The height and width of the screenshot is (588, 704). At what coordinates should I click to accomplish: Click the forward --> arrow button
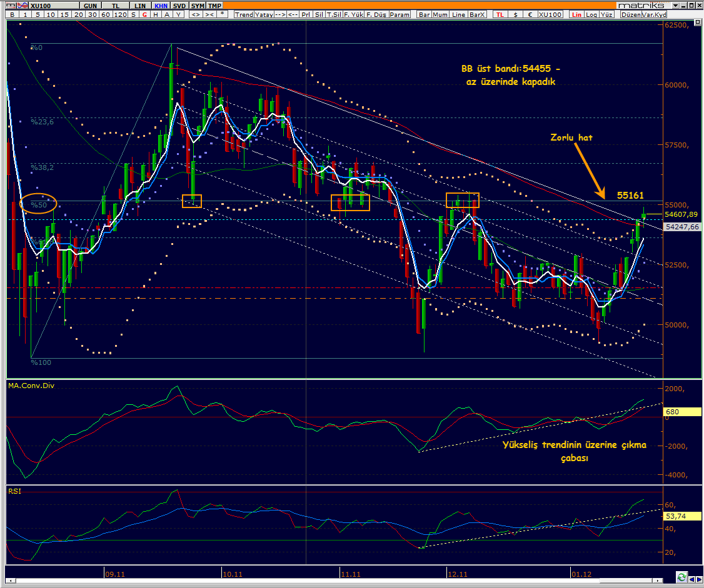(x=280, y=14)
